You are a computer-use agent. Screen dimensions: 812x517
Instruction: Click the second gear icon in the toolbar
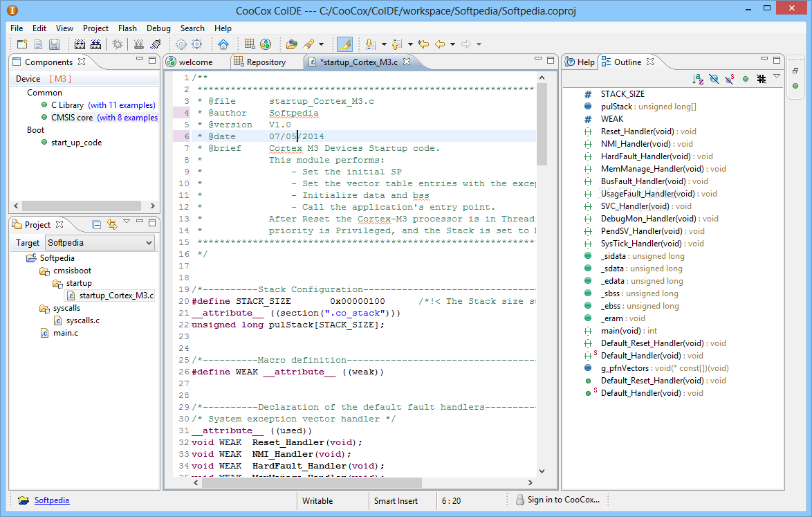click(x=197, y=44)
